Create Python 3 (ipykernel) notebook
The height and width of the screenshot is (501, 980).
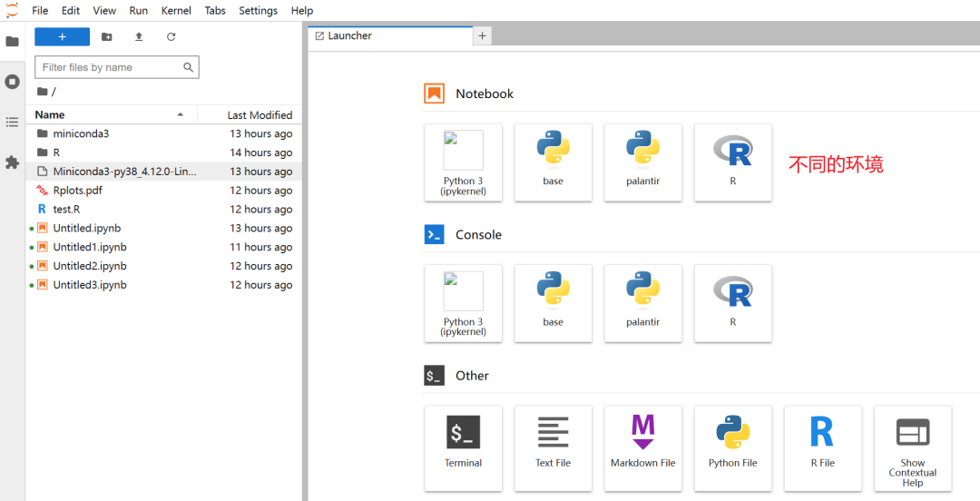tap(463, 162)
